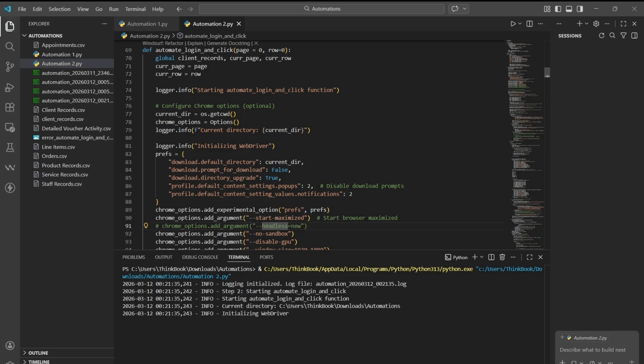Click the Automations search box

(x=321, y=9)
